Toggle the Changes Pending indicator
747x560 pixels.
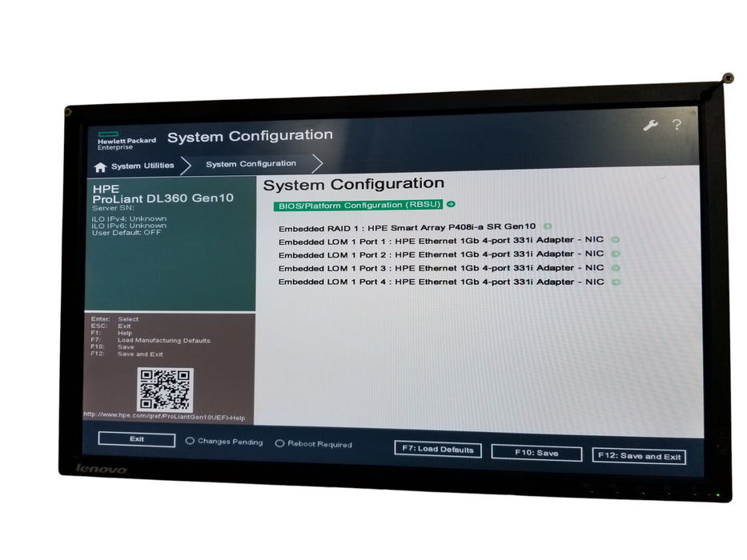[191, 442]
